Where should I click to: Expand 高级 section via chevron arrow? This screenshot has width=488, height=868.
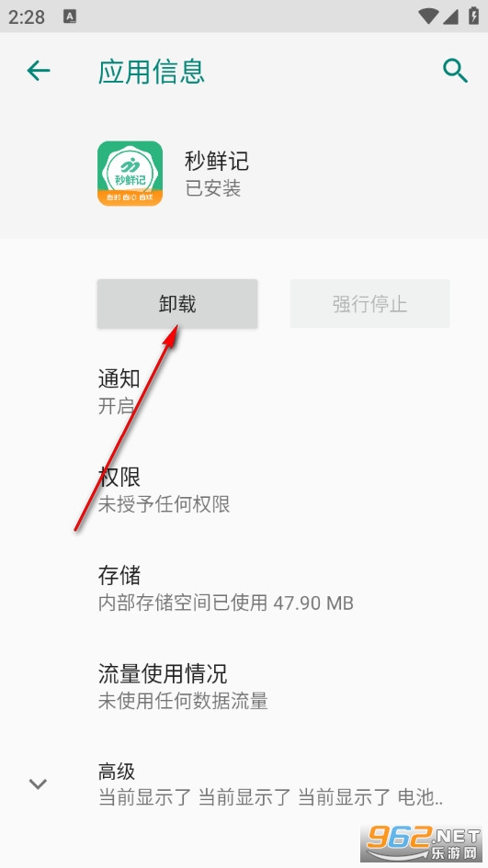[38, 783]
